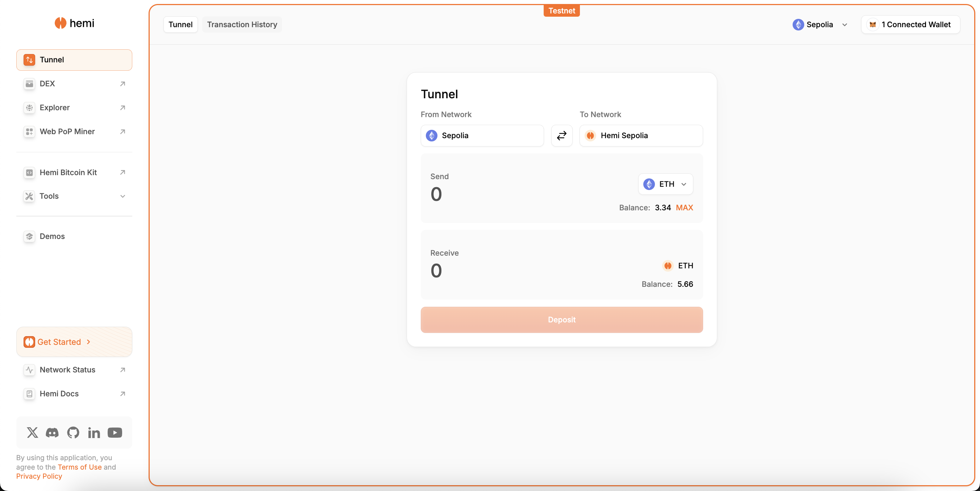Click the Receive balance value 5.66
This screenshot has width=980, height=491.
click(685, 284)
